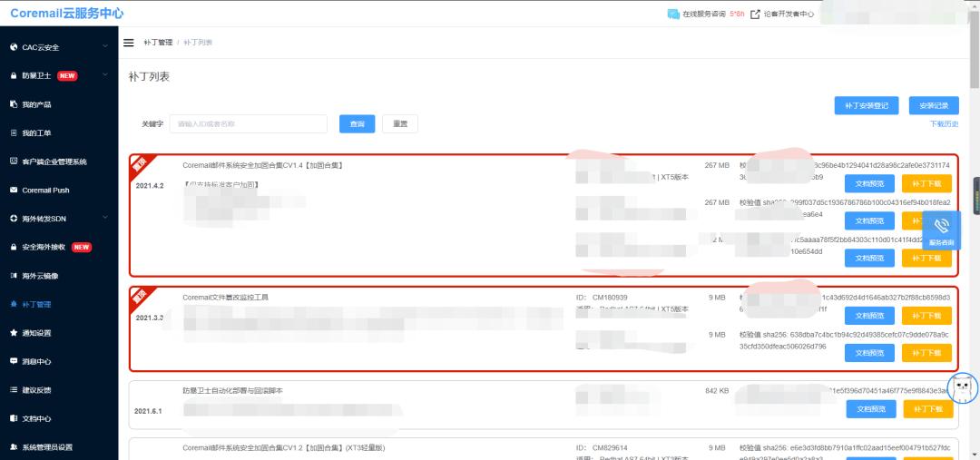Expand the CAC云安全 submenu chevron
Image resolution: width=980 pixels, height=460 pixels.
pyautogui.click(x=105, y=46)
